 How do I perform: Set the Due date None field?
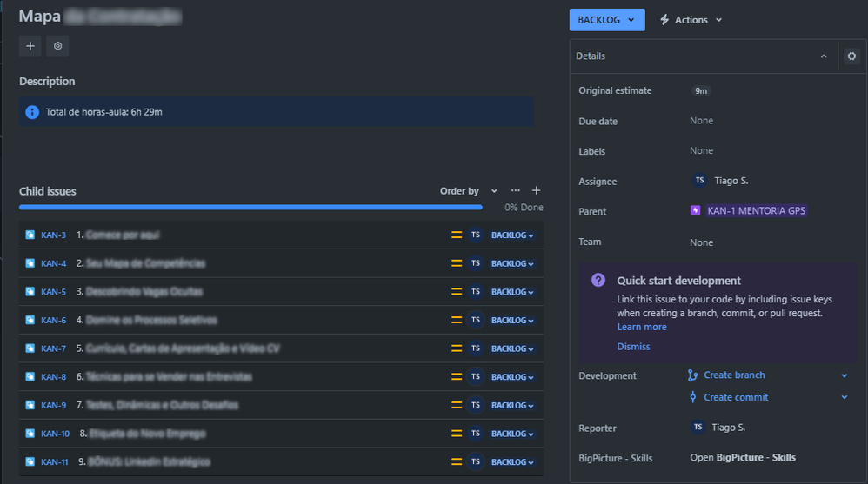tap(701, 121)
